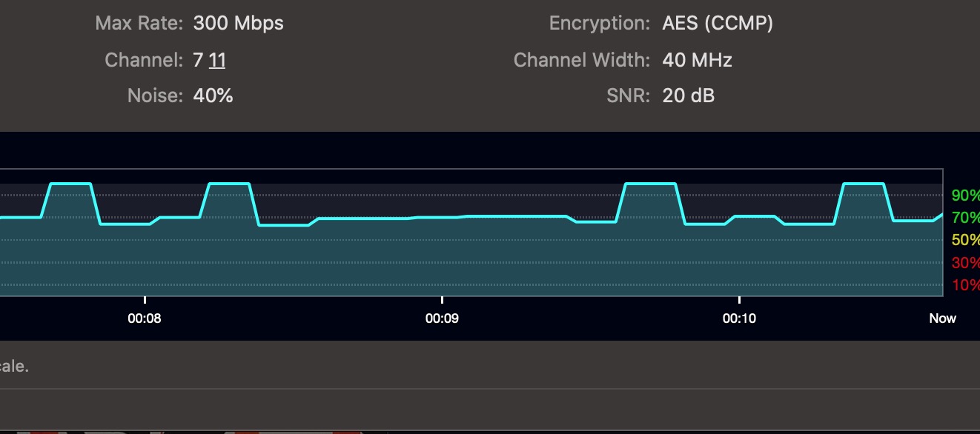Click the Channel Width label
Viewport: 980px width, 434px height.
click(x=582, y=60)
